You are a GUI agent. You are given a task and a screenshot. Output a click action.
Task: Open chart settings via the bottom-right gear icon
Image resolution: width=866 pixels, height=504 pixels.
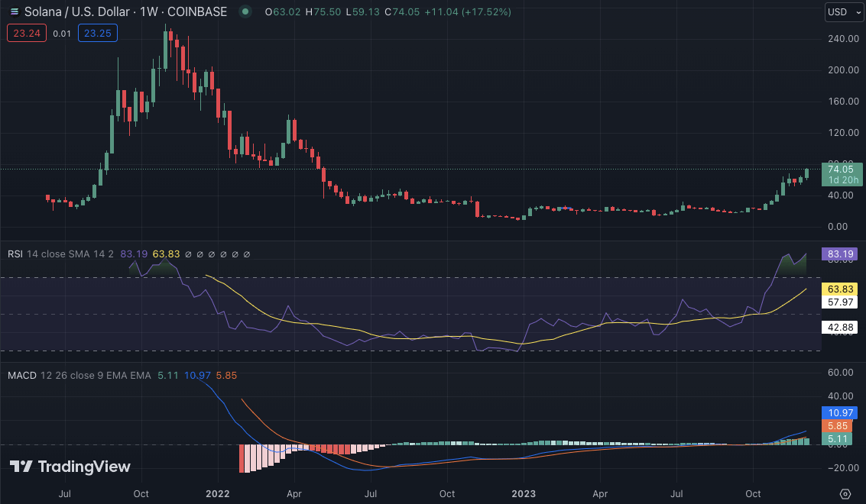point(845,494)
